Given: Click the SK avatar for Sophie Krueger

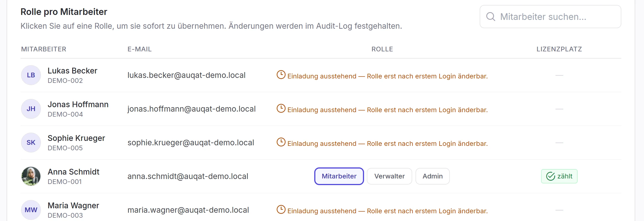Looking at the screenshot, I should [x=31, y=143].
